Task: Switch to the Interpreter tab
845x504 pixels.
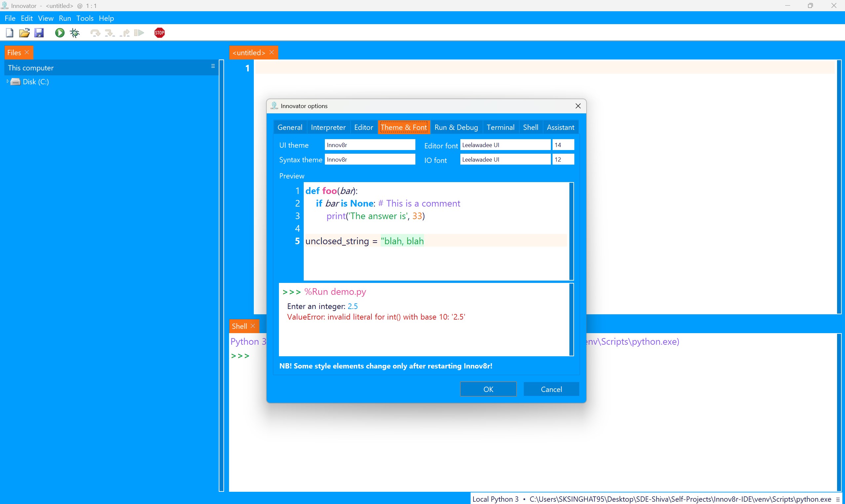Action: pos(328,127)
